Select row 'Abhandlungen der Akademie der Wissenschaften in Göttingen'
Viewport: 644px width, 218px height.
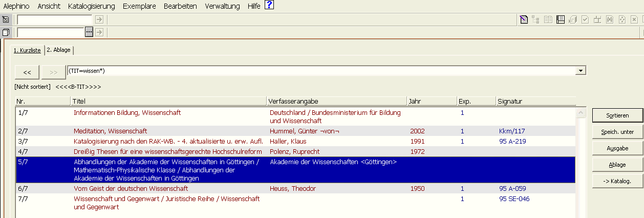[295, 170]
